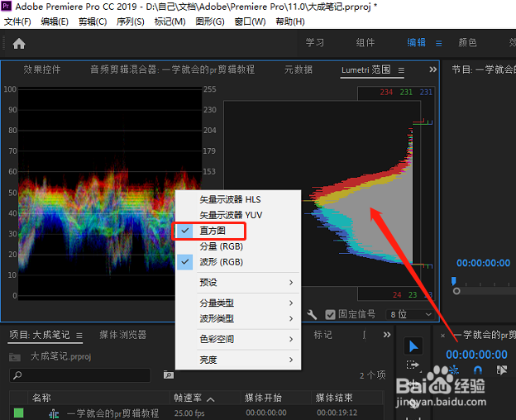Click the find-in-bin folder icon

(169, 375)
